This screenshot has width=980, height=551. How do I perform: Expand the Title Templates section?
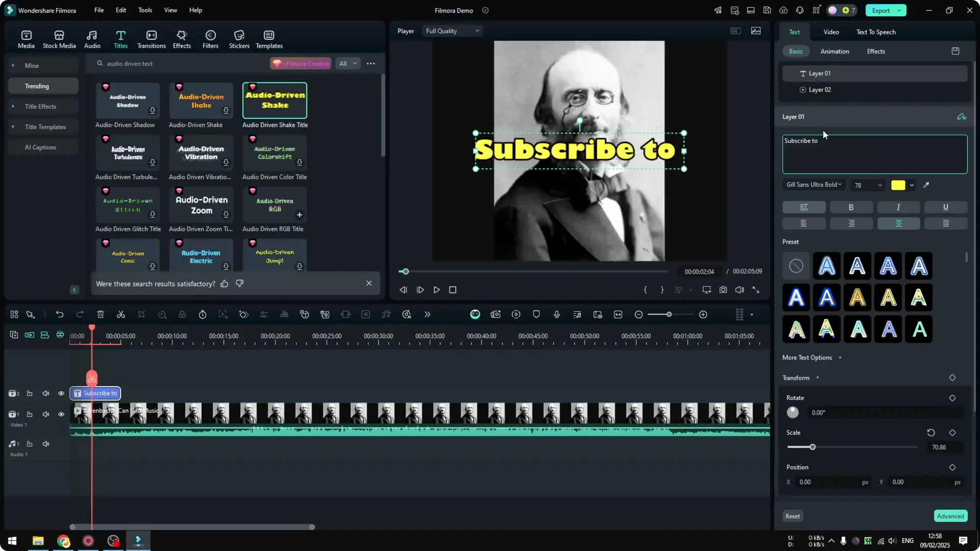tap(46, 127)
